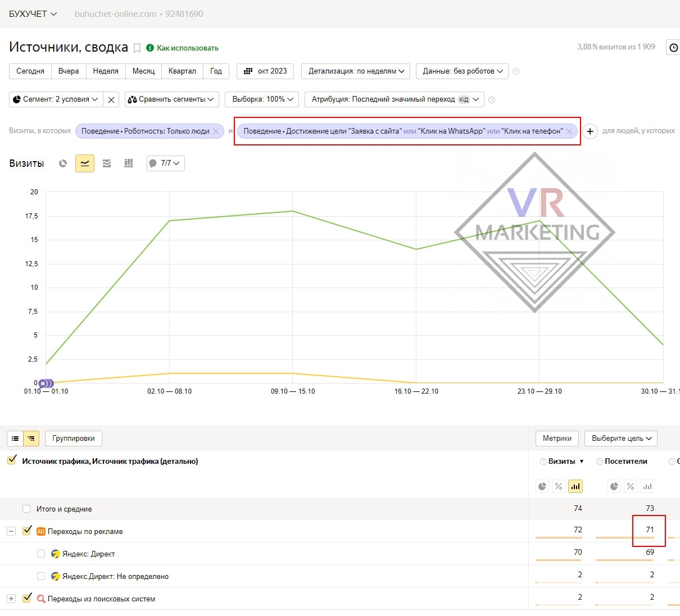Show Визиты column as percentages

(559, 486)
